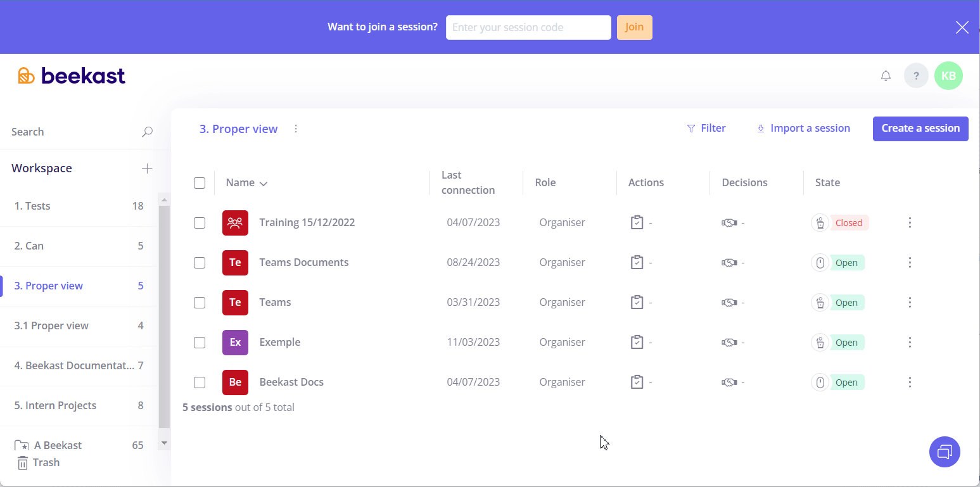Open the 1. Tests workspace folder

click(x=79, y=206)
